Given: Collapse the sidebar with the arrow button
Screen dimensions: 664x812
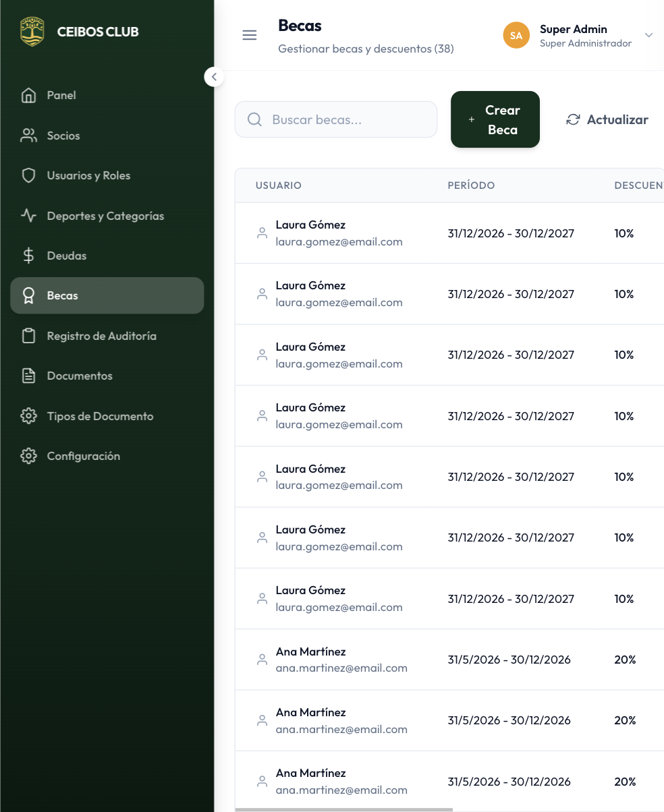Looking at the screenshot, I should [214, 77].
